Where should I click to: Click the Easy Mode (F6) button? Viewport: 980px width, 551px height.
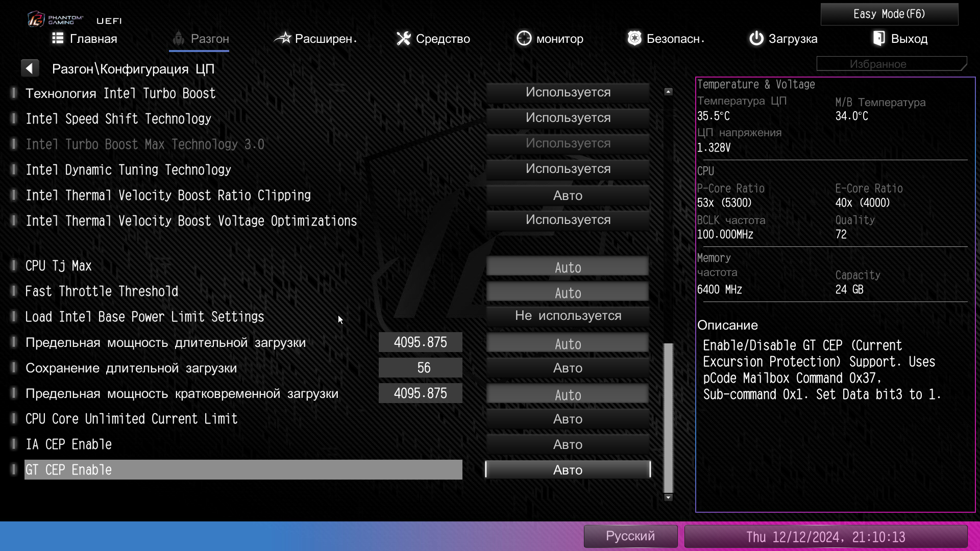(889, 14)
